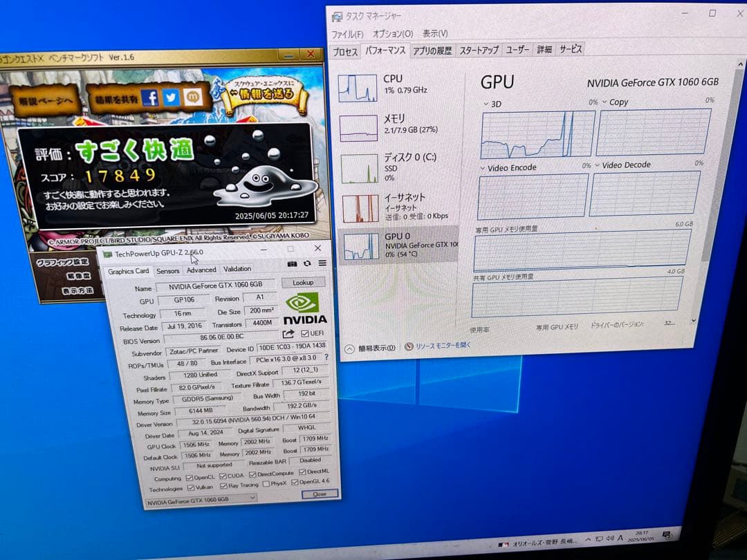
Task: Toggle the UEFI checkbox in GPU-Z
Action: coord(305,333)
